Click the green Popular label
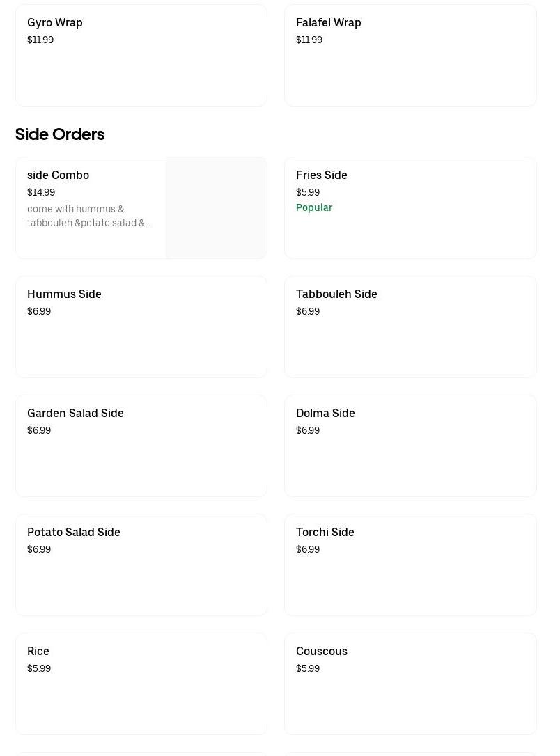 [314, 207]
